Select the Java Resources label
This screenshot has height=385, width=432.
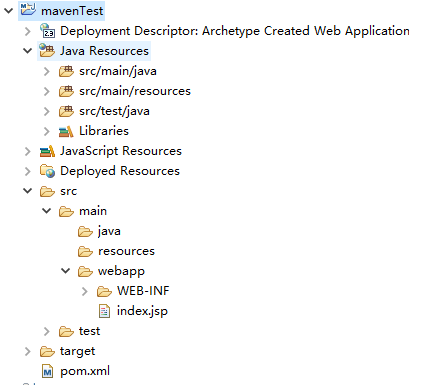(x=104, y=51)
